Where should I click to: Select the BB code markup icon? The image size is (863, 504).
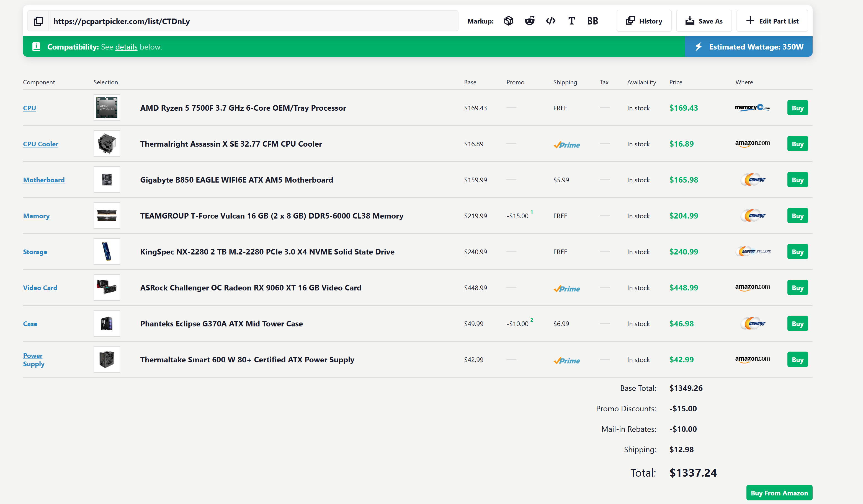click(592, 21)
